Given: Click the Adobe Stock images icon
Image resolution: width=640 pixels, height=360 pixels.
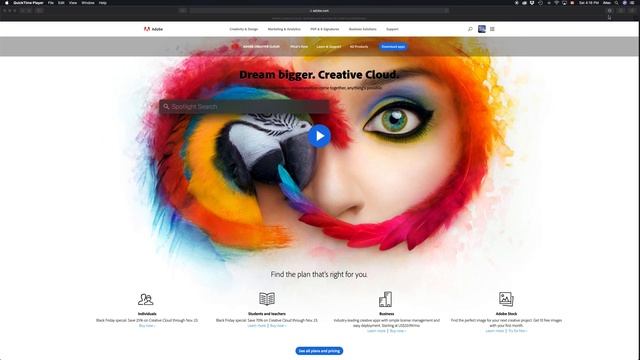Looking at the screenshot, I should [506, 299].
